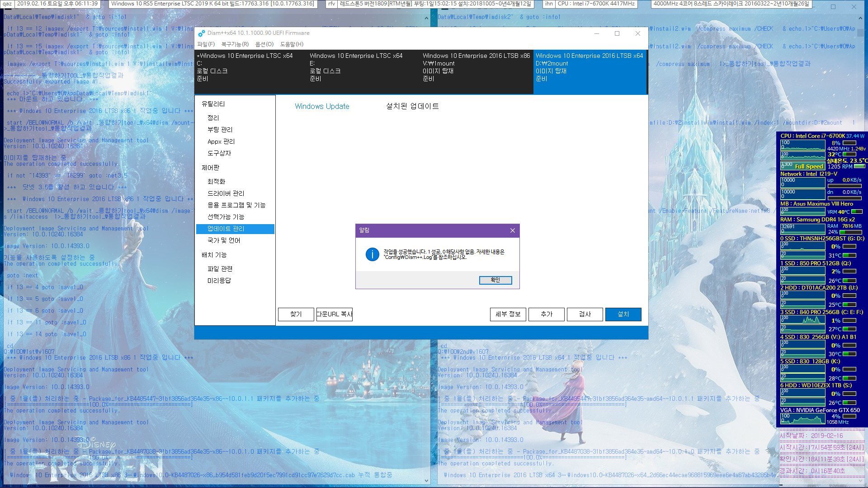Click the 6 HDD WD10EZEX 1TB label

[816, 385]
